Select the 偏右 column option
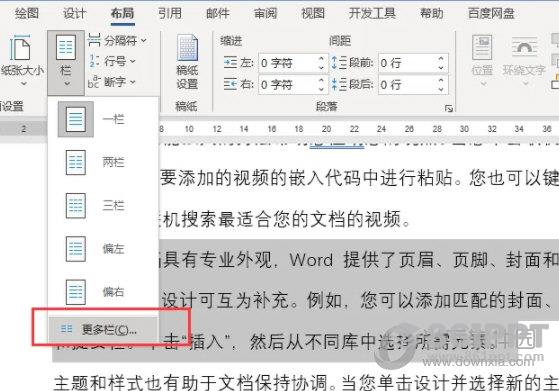559x391 pixels. click(x=103, y=292)
